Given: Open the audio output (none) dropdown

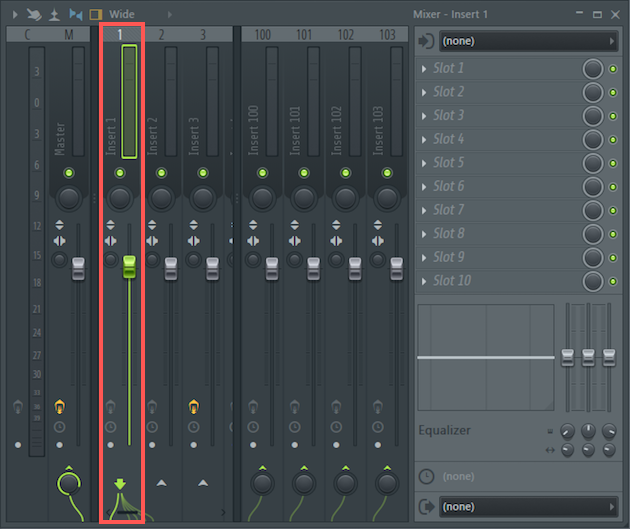Looking at the screenshot, I should pyautogui.click(x=529, y=507).
